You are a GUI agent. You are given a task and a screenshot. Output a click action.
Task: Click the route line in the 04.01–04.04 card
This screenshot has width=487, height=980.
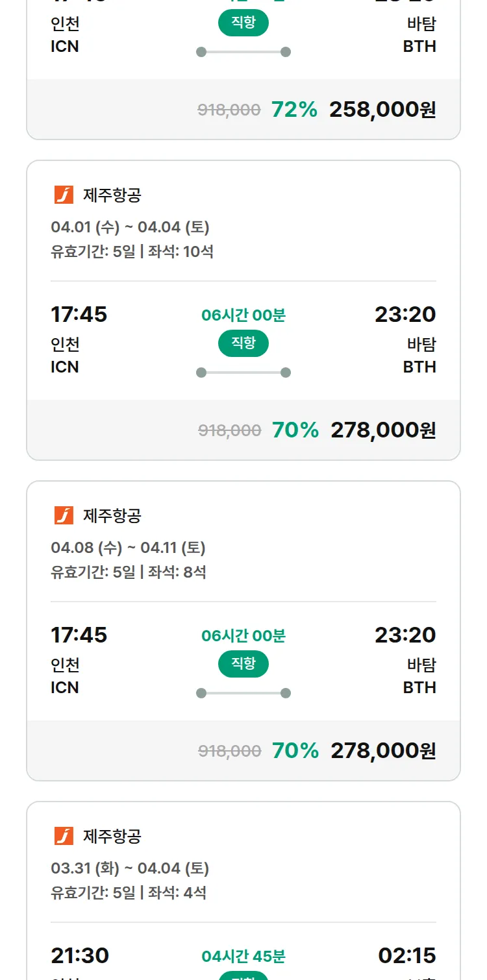tap(243, 373)
